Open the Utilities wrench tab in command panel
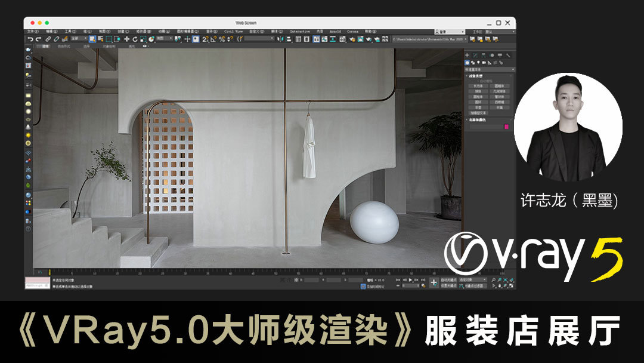644x363 pixels. pyautogui.click(x=508, y=55)
